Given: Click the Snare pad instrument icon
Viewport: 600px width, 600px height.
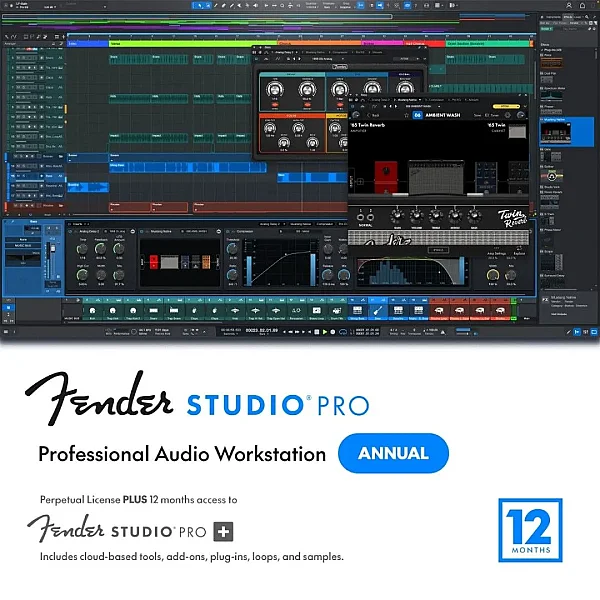Looking at the screenshot, I should coord(153,311).
